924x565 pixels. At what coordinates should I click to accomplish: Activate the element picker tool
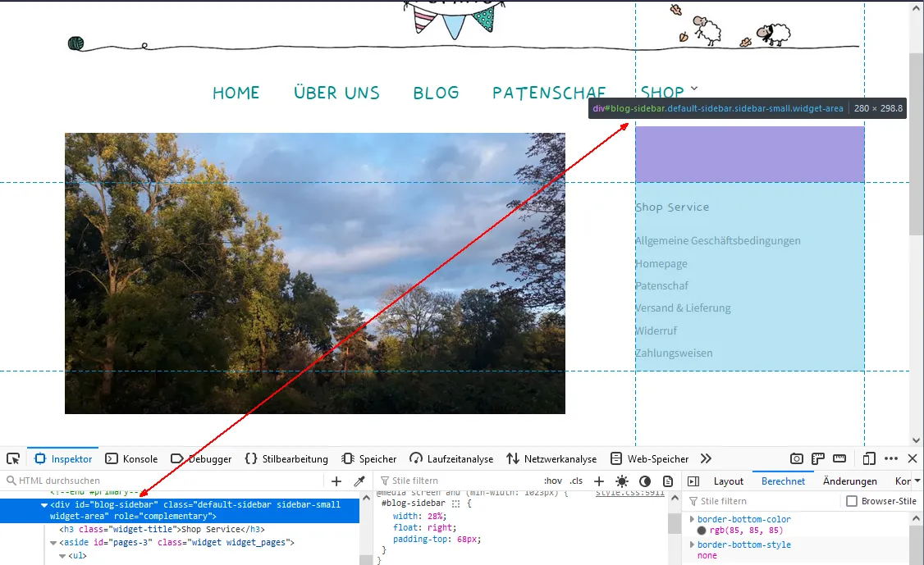13,458
